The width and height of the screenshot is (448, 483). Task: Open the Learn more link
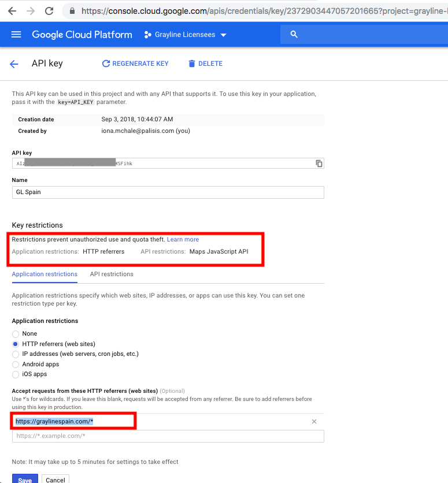point(183,239)
